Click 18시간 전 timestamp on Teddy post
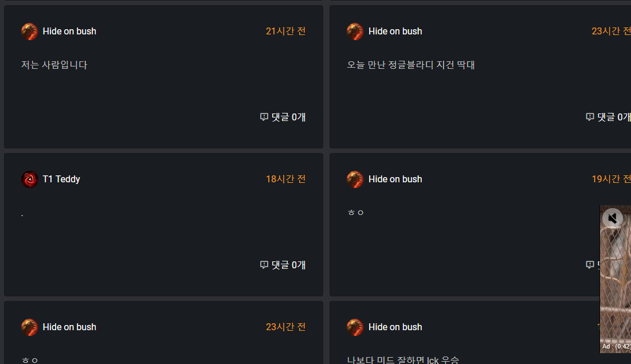631x364 pixels. coord(286,179)
